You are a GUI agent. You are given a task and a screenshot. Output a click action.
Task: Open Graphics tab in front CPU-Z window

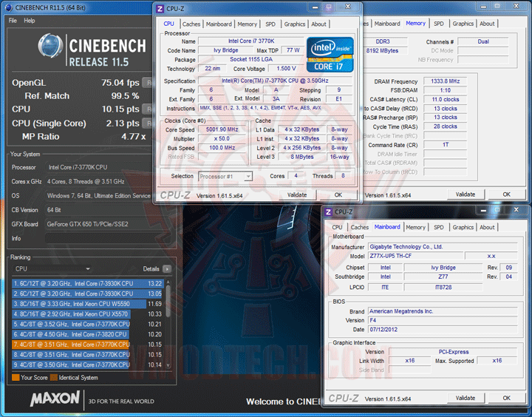click(295, 24)
